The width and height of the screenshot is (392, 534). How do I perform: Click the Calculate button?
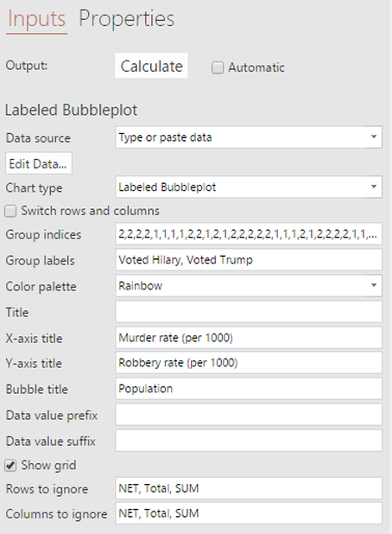pos(151,66)
